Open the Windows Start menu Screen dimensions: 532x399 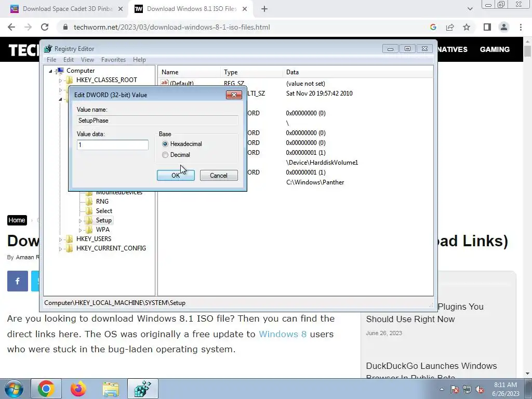[x=14, y=389]
